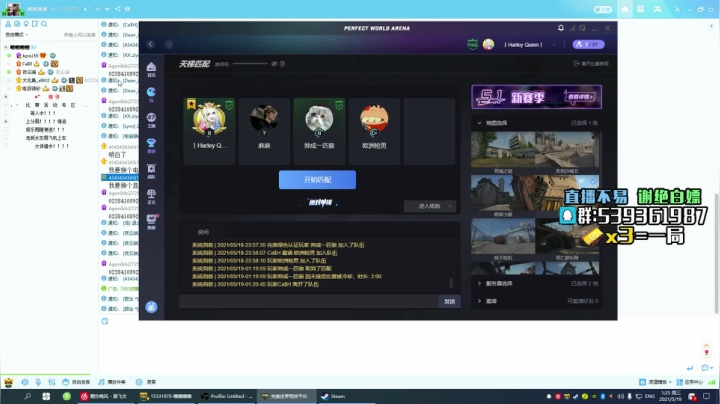Viewport: 720px width, 404px height.
Task: Tick the checkbox below the start matching button
Action: [302, 202]
